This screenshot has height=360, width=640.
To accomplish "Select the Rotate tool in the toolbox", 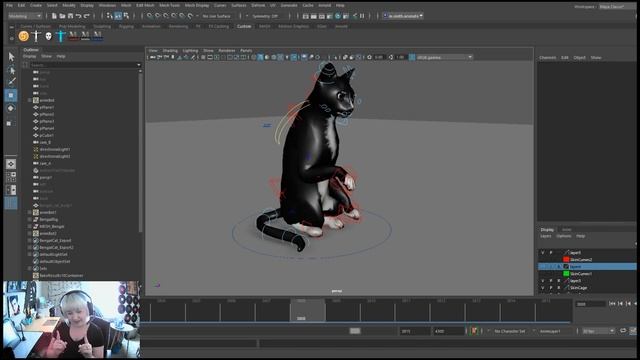I will click(11, 108).
